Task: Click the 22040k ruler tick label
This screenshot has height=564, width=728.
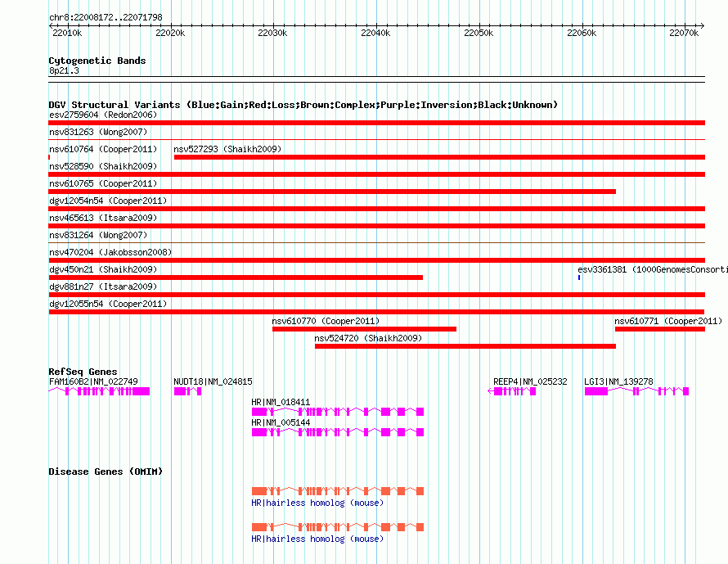Action: (375, 33)
